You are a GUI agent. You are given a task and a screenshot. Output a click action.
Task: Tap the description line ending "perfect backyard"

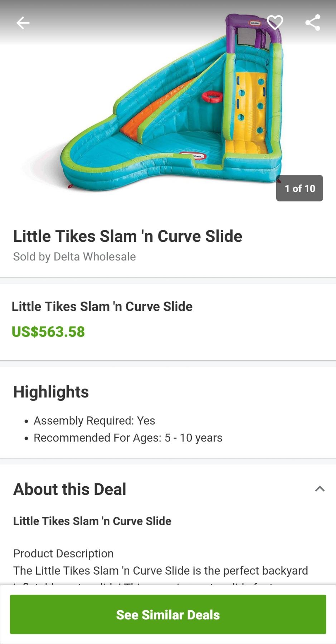[x=161, y=571]
